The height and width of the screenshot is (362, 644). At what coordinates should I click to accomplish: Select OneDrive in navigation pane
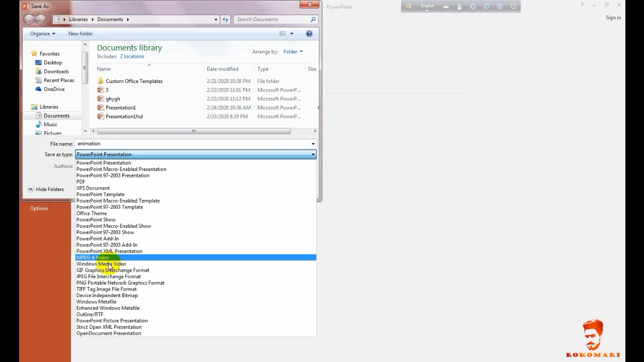tap(54, 89)
